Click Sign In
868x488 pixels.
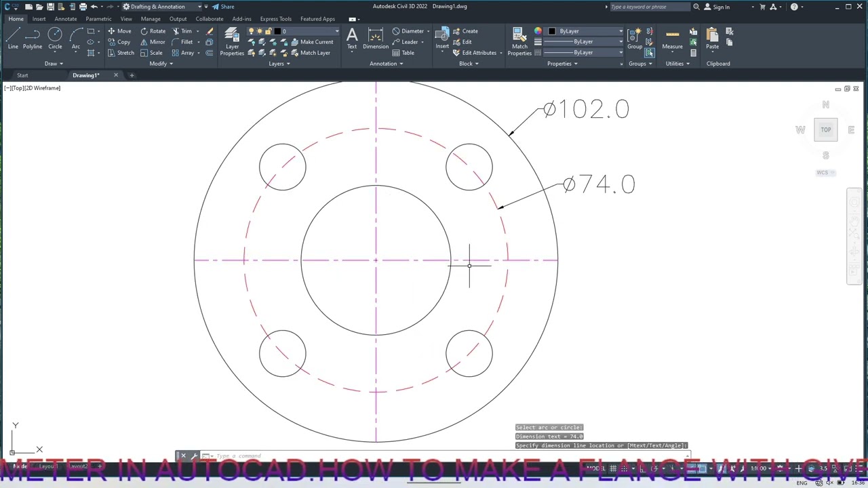[x=717, y=7]
